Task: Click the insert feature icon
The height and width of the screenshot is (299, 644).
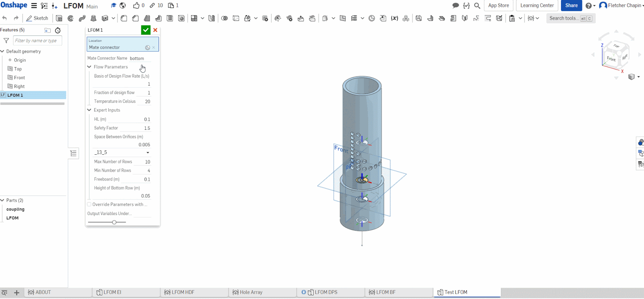Action: click(55, 6)
